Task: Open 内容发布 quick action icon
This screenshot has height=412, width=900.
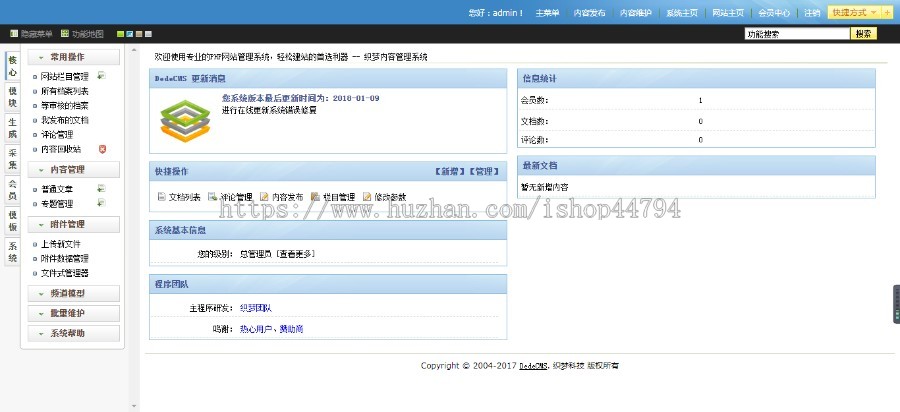Action: coord(264,196)
